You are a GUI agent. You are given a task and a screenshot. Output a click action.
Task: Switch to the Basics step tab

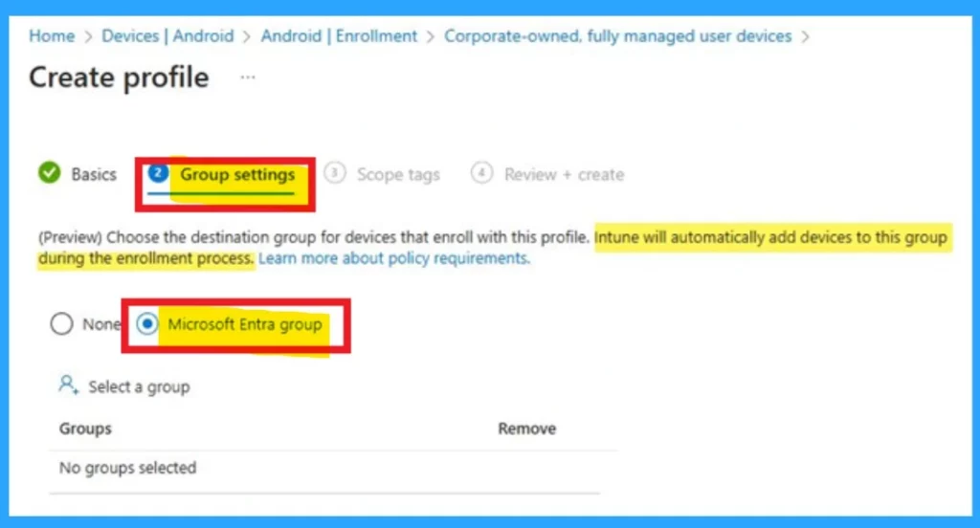(x=94, y=174)
